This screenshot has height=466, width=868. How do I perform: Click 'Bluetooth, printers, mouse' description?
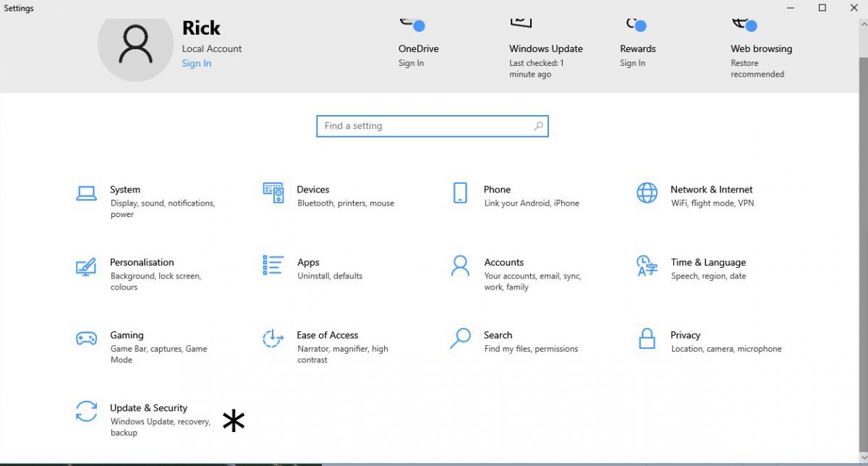pos(346,204)
